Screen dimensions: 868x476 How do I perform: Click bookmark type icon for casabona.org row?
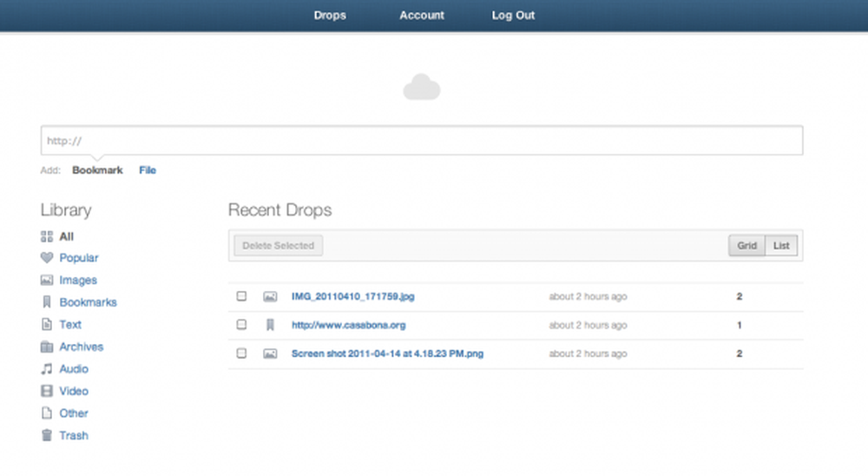[x=270, y=325]
